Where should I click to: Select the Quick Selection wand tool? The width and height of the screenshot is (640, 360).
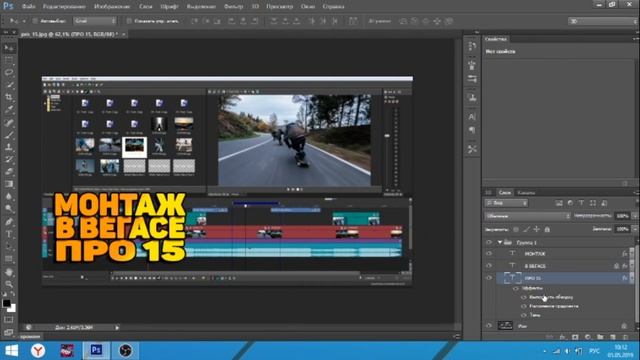pyautogui.click(x=9, y=85)
